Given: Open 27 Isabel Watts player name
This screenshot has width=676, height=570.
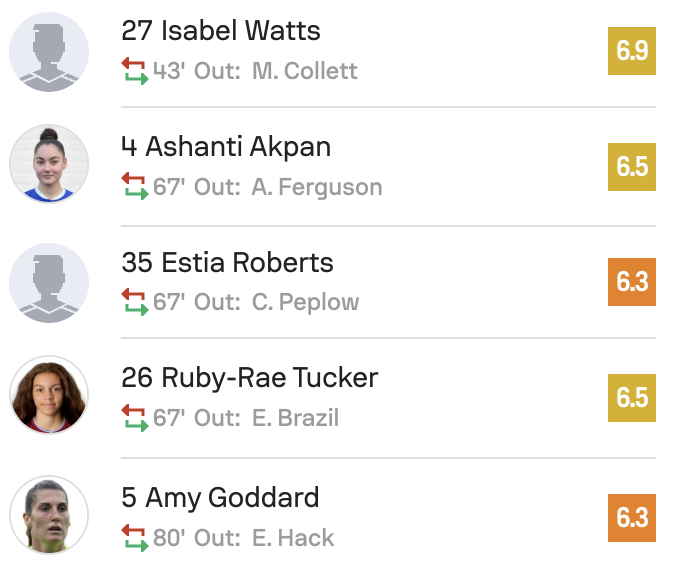Looking at the screenshot, I should [x=221, y=31].
